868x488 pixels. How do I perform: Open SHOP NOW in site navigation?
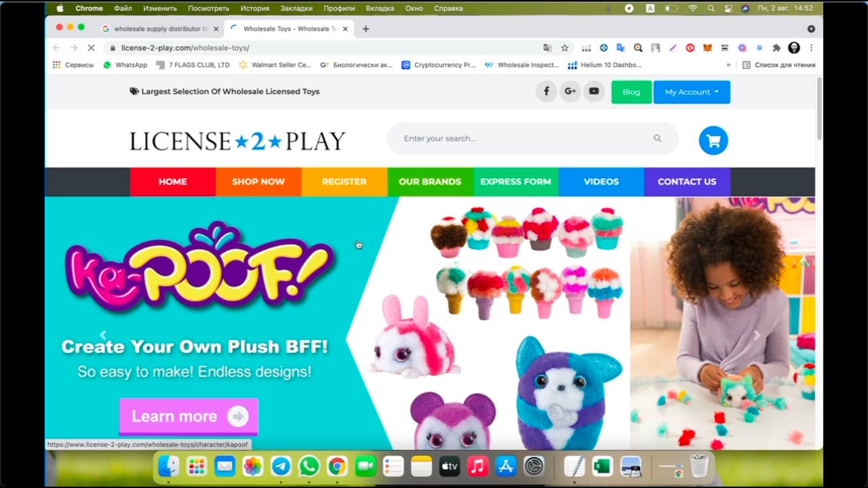tap(258, 182)
